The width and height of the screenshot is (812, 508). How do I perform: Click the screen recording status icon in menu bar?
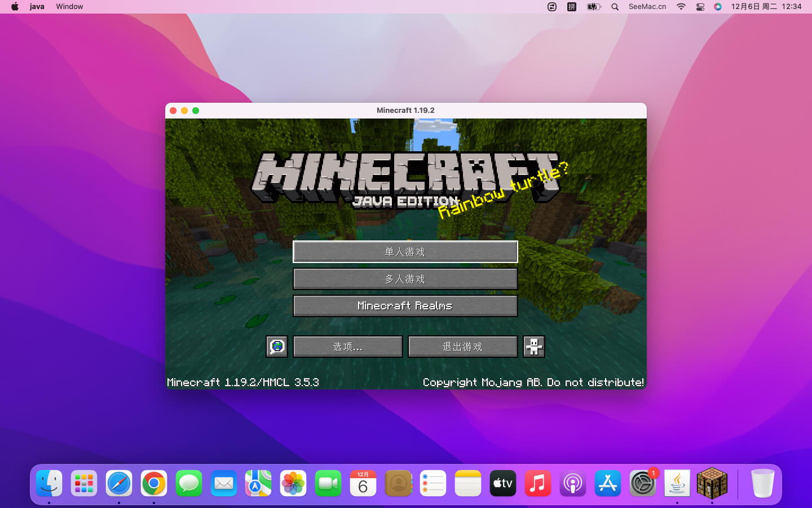pyautogui.click(x=552, y=7)
